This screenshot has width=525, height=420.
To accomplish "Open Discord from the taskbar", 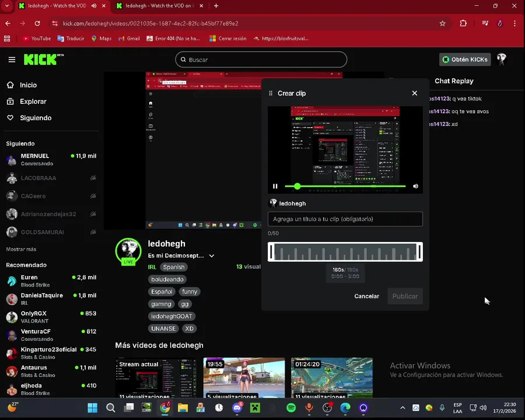I will point(237,408).
